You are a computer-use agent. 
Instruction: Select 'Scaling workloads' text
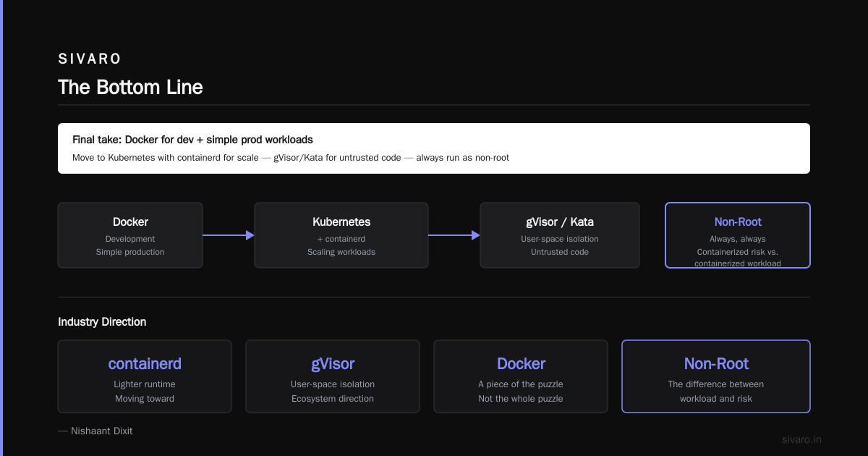(x=341, y=252)
